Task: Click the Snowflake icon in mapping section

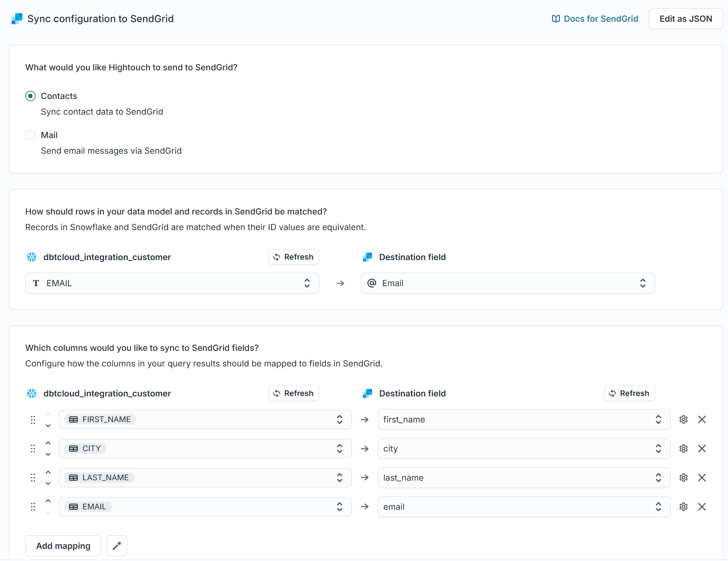Action: 32,393
